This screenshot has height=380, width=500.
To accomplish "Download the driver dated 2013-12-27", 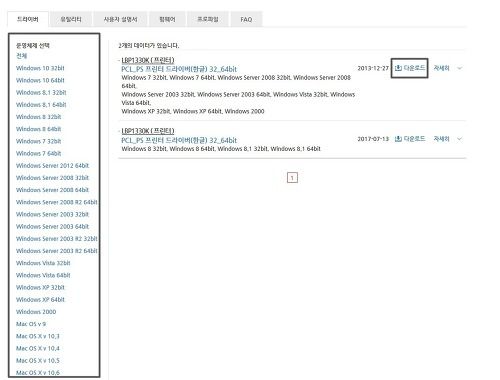I will [410, 68].
